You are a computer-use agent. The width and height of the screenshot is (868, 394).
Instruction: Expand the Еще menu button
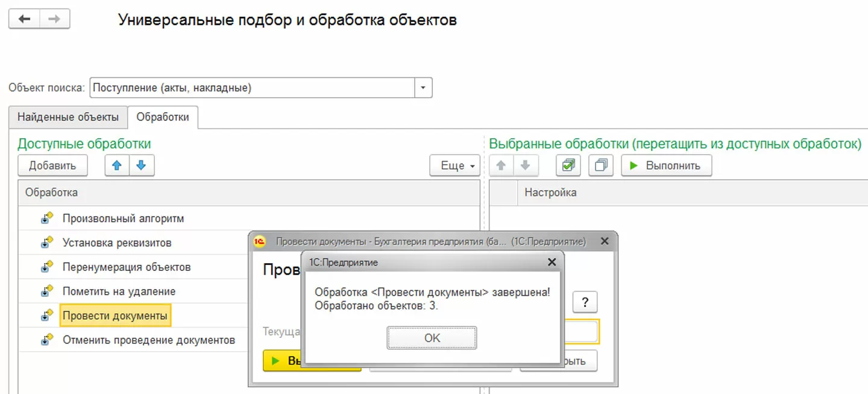pyautogui.click(x=454, y=165)
